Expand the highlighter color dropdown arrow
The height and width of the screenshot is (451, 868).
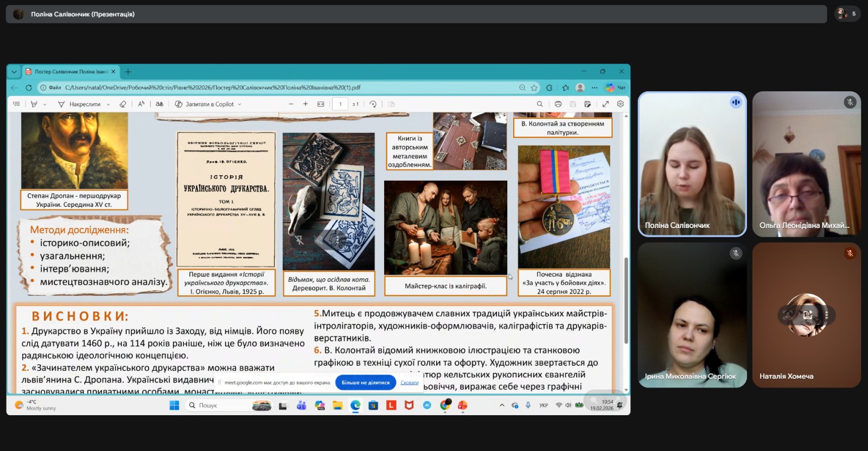(x=44, y=104)
